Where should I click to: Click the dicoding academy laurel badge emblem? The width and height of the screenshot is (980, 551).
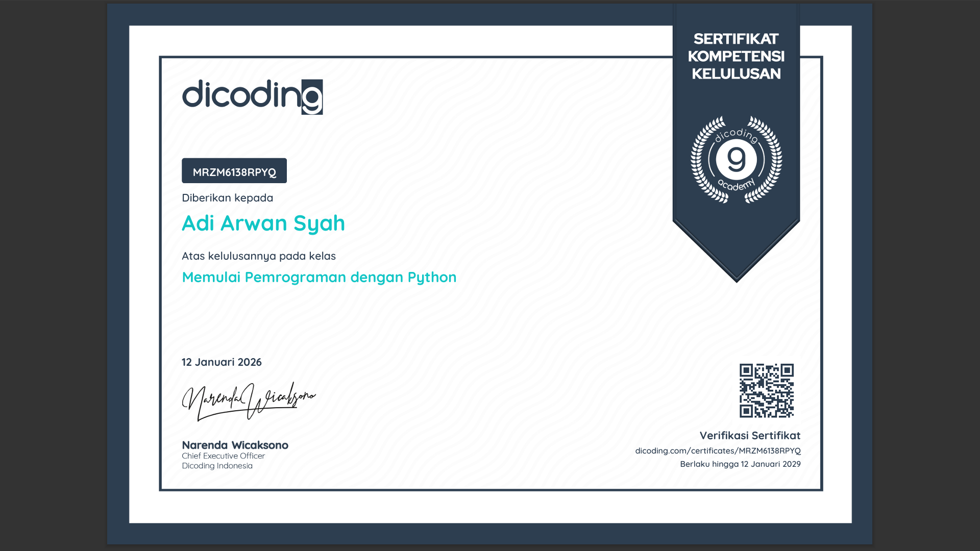coord(736,160)
